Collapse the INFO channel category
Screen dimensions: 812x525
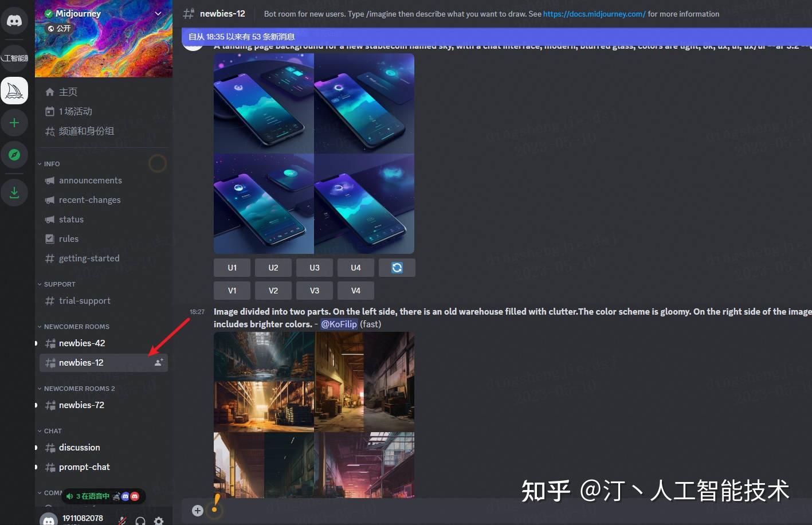50,163
